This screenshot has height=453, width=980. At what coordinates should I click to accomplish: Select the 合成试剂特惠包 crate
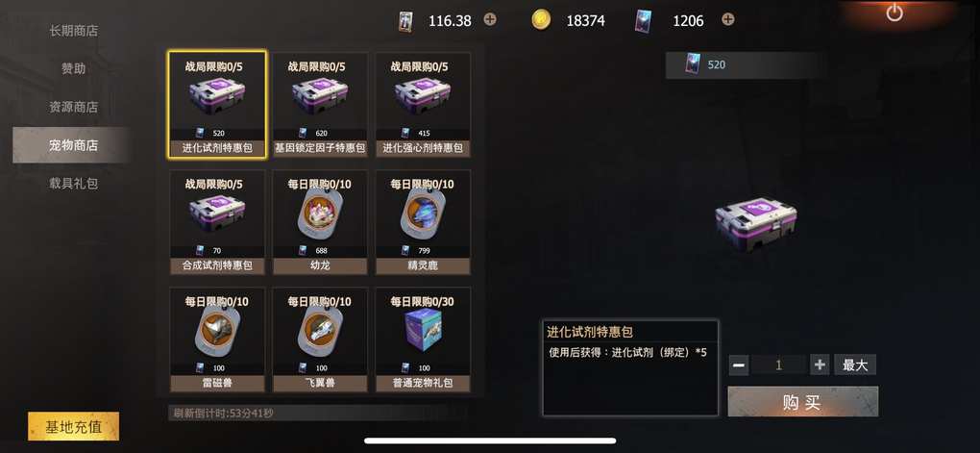pos(217,221)
